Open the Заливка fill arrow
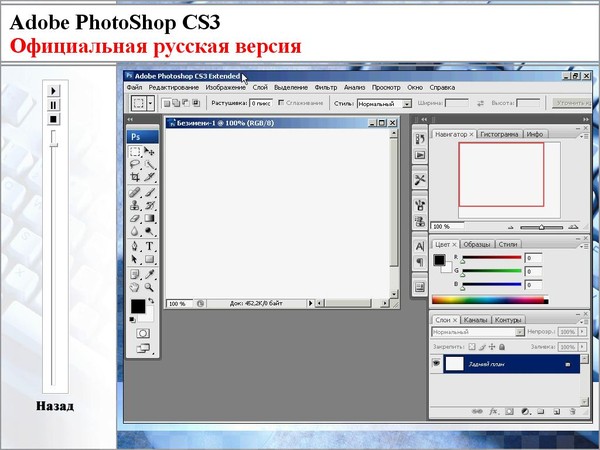The image size is (600, 450). (x=582, y=347)
